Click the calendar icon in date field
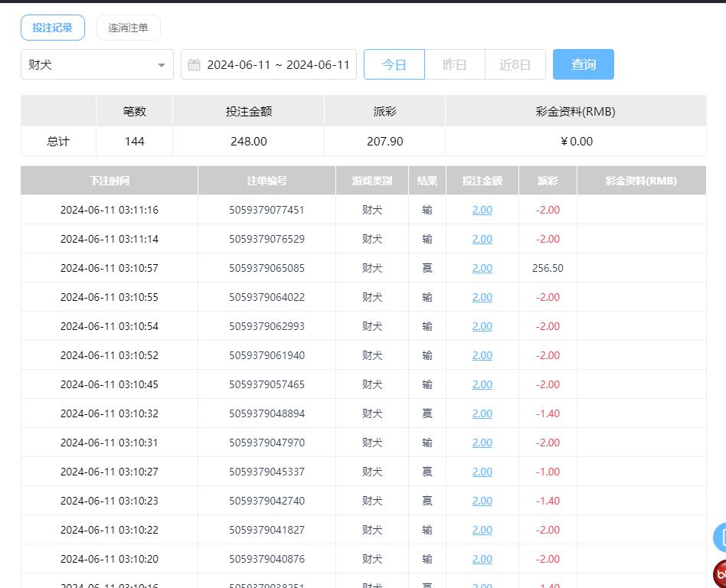 195,65
